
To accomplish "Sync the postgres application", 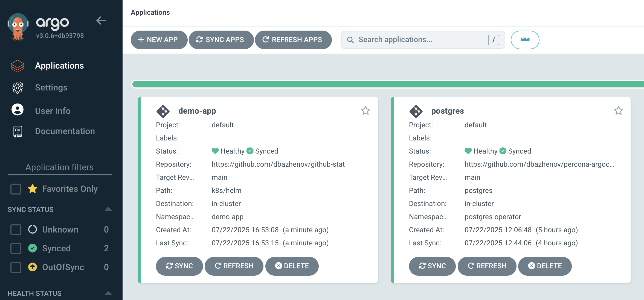I will point(432,266).
